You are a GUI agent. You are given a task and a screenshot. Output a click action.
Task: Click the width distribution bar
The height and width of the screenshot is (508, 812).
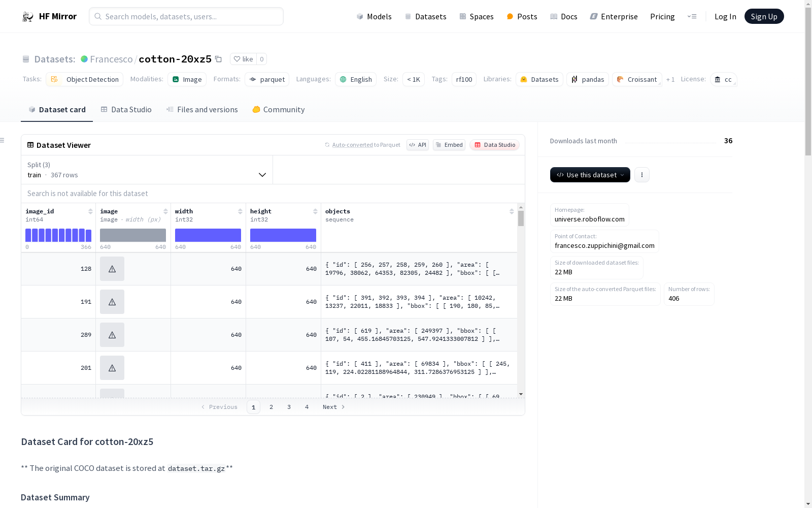[x=208, y=235]
